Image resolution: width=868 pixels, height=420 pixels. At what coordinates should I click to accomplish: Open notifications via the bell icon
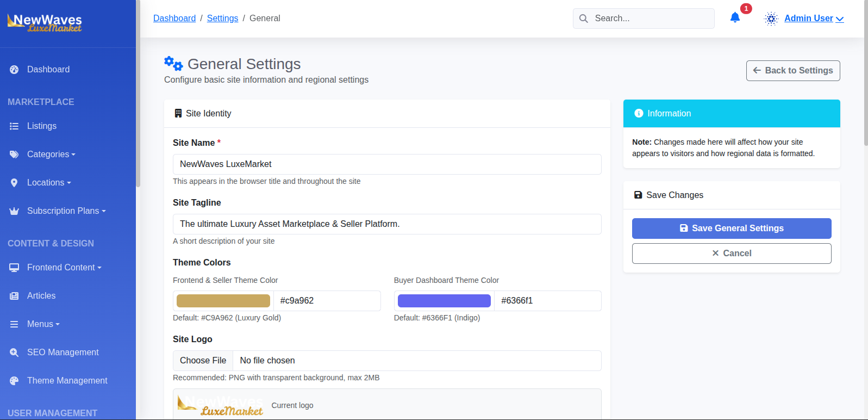pyautogui.click(x=735, y=18)
